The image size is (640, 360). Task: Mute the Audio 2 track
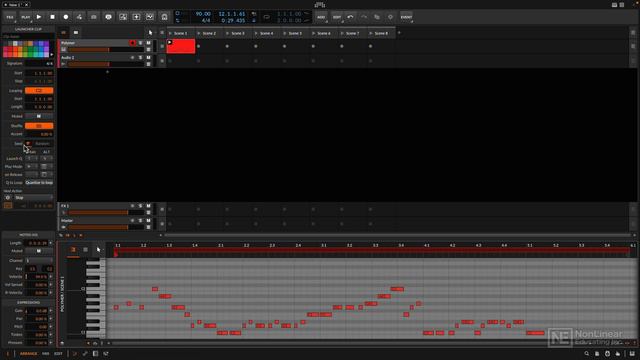click(148, 58)
